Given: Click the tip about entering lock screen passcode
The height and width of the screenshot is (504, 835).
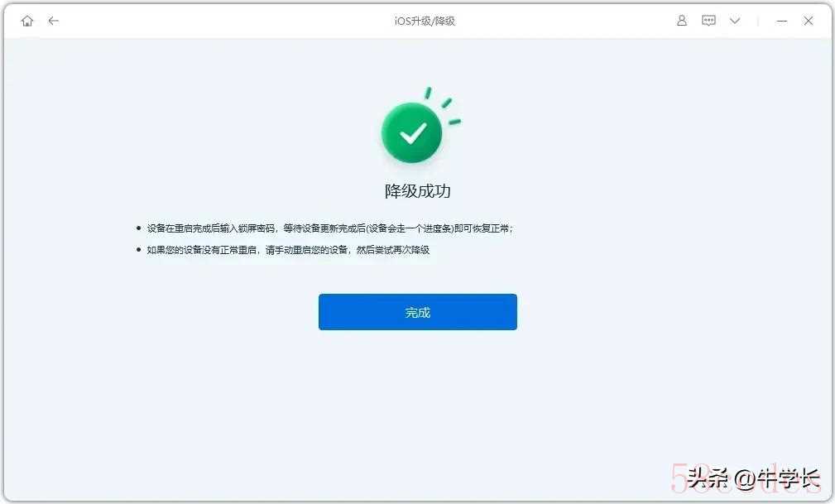Looking at the screenshot, I should click(329, 228).
